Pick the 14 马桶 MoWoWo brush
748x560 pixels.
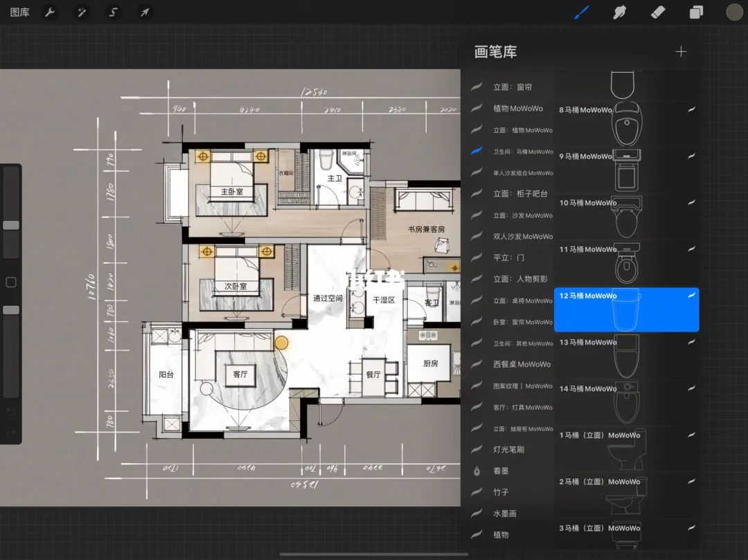point(627,402)
